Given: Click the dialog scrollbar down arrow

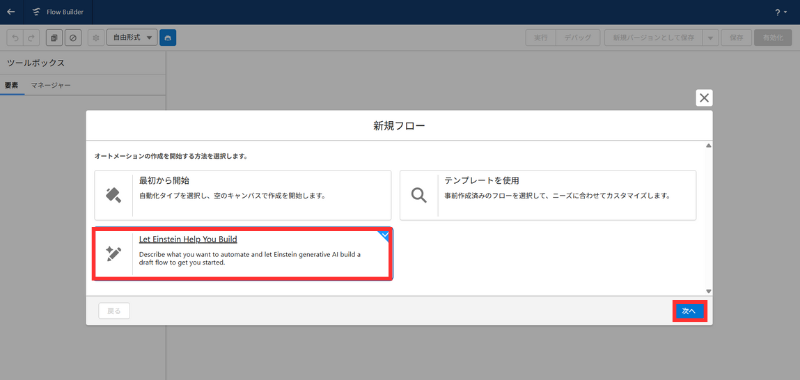Looking at the screenshot, I should coord(708,291).
